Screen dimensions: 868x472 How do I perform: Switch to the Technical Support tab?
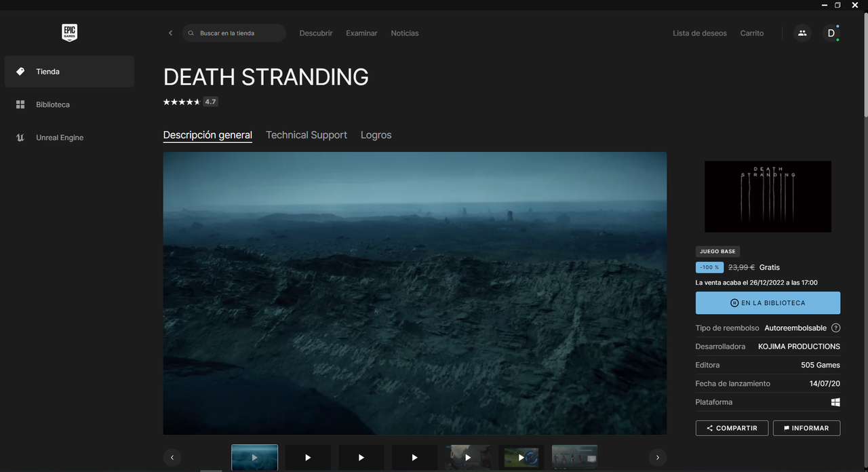(307, 135)
